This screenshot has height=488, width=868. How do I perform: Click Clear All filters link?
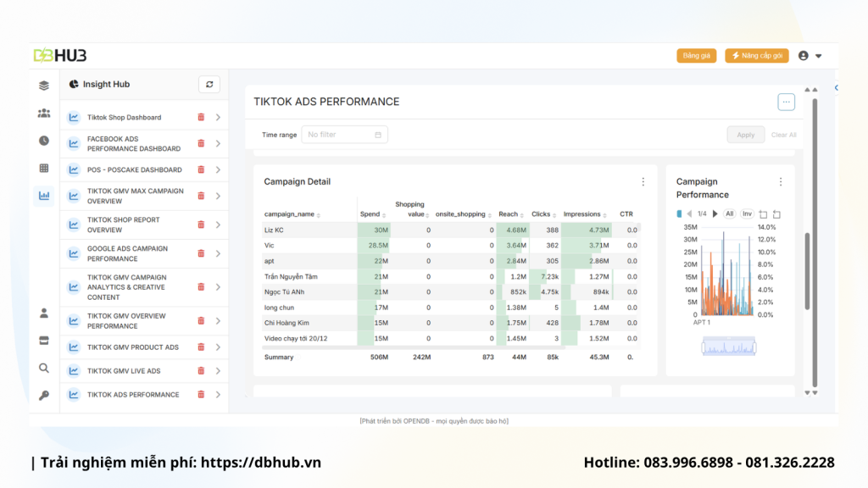tap(783, 135)
